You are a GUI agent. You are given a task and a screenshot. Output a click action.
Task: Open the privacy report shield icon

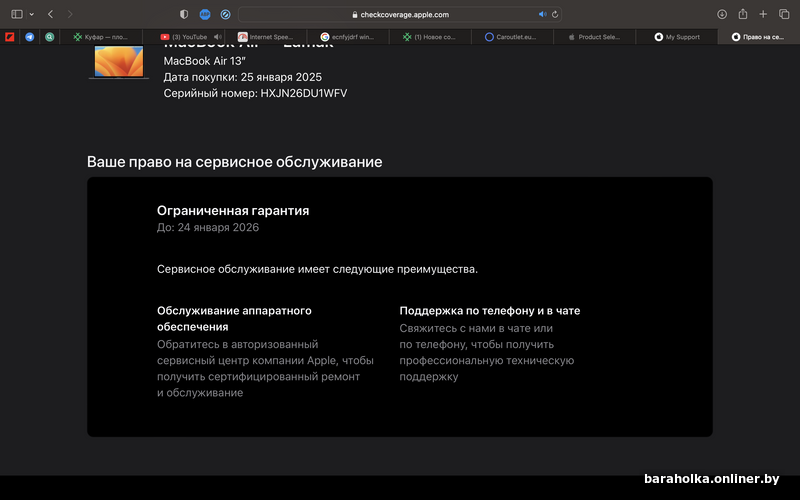[184, 14]
